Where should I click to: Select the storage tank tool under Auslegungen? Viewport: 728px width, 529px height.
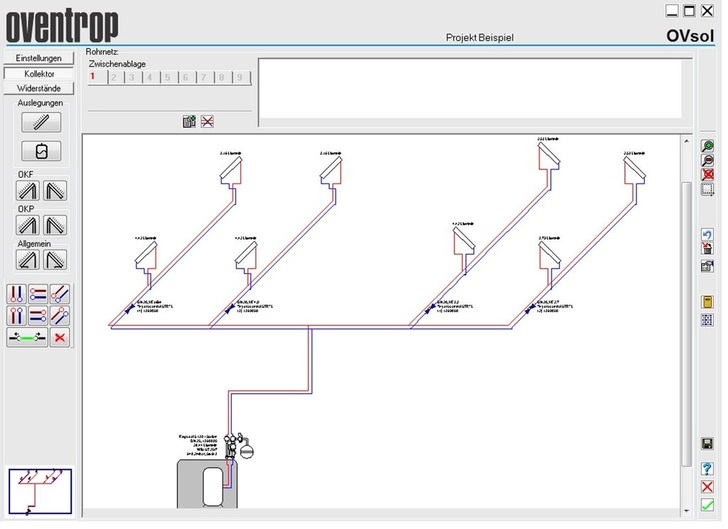pyautogui.click(x=41, y=151)
